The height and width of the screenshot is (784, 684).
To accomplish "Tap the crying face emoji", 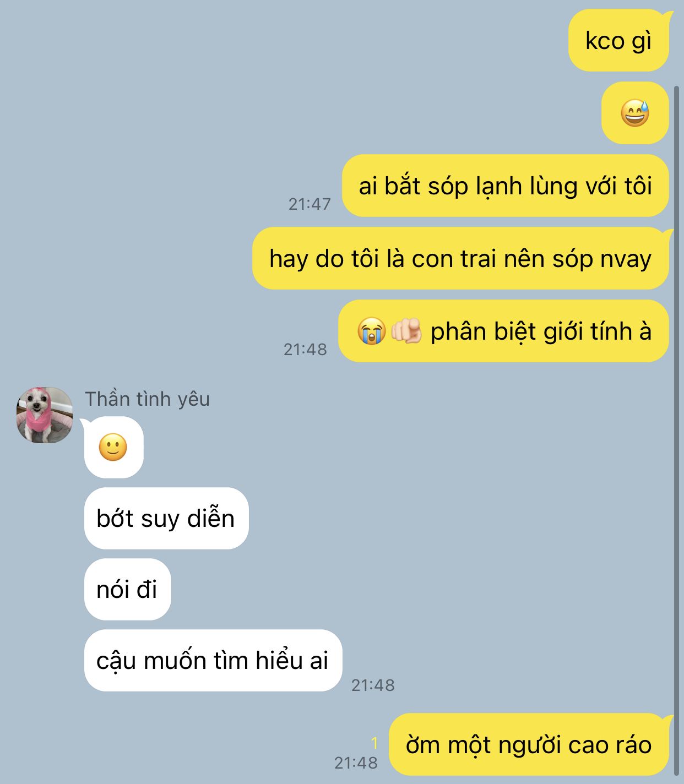I will 371,331.
